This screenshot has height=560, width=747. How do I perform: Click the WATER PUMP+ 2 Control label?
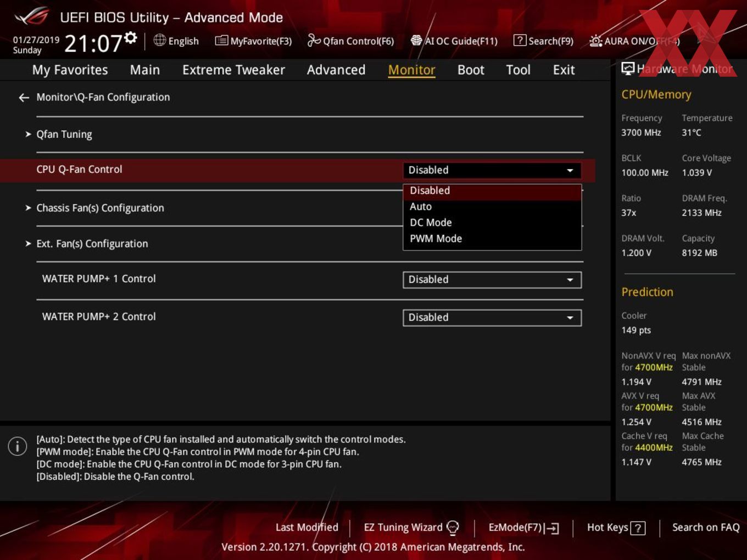coord(99,317)
